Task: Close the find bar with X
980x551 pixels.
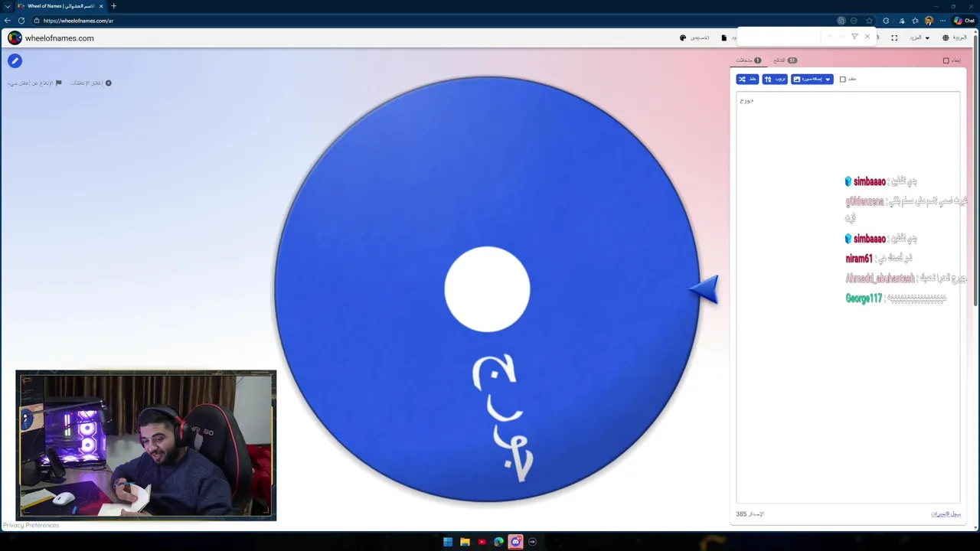Action: coord(867,36)
